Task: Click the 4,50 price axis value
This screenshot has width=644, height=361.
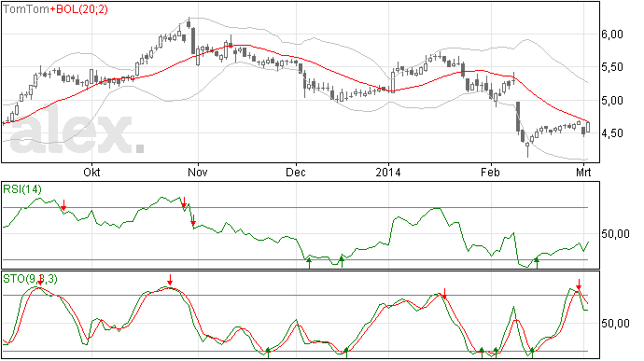Action: [612, 133]
